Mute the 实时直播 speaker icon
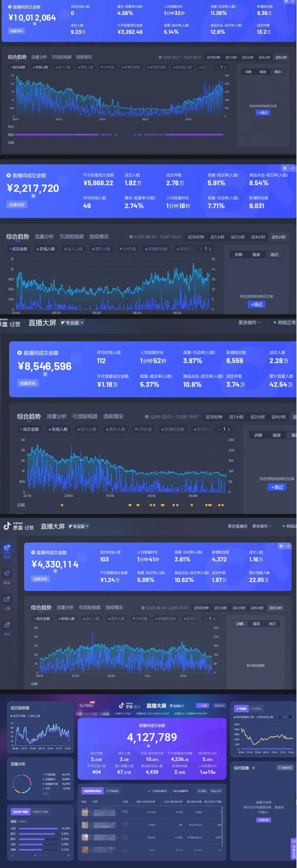This screenshot has height=868, width=297. [254, 768]
